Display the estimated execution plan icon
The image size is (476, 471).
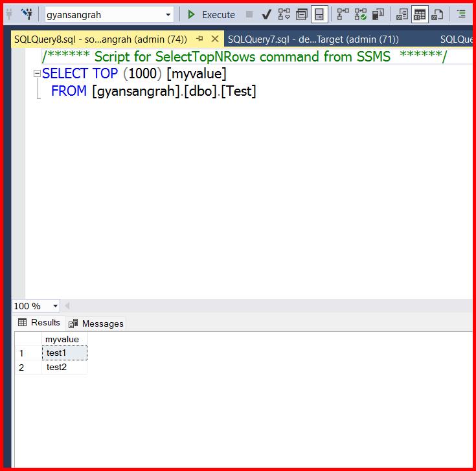[284, 14]
